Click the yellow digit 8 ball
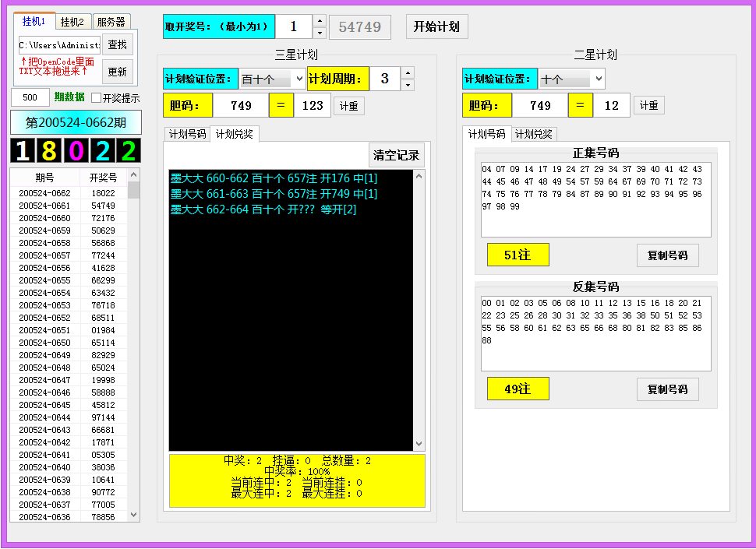The image size is (756, 549). coord(49,150)
